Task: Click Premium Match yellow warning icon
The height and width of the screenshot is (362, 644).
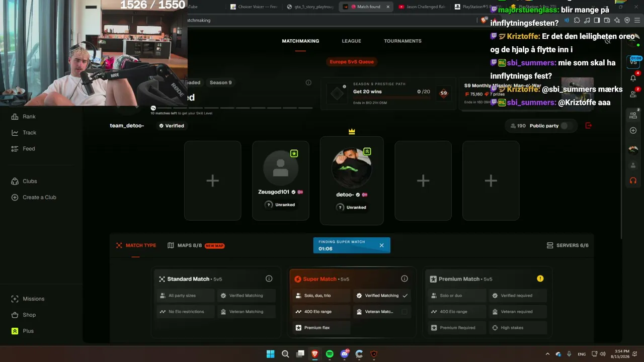Action: [540, 279]
